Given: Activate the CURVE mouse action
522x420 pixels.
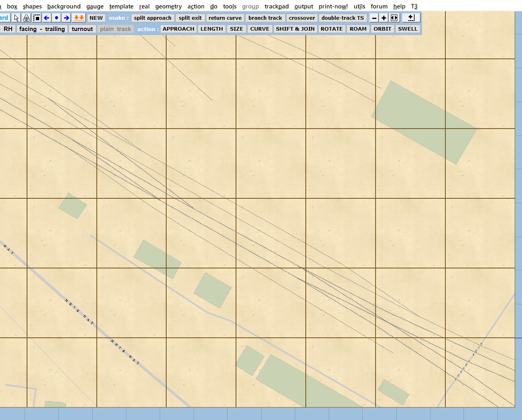Looking at the screenshot, I should (x=260, y=29).
